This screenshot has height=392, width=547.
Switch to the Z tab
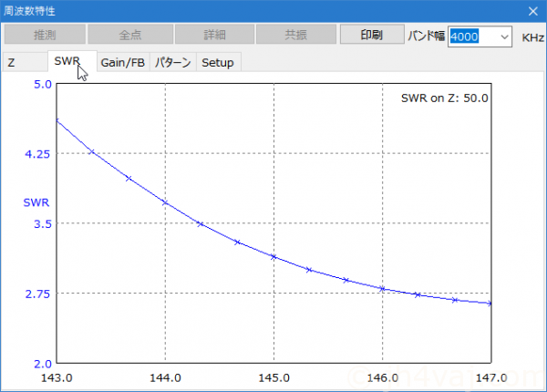pyautogui.click(x=12, y=62)
